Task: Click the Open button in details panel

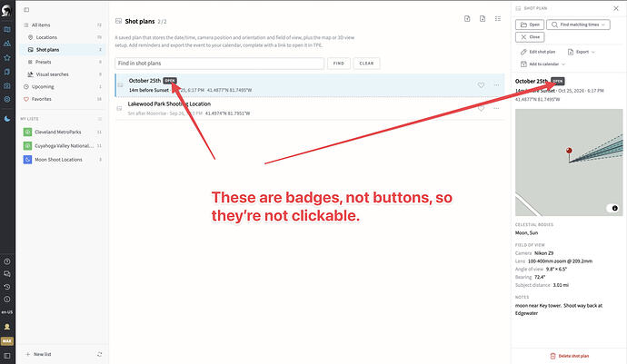Action: [530, 25]
